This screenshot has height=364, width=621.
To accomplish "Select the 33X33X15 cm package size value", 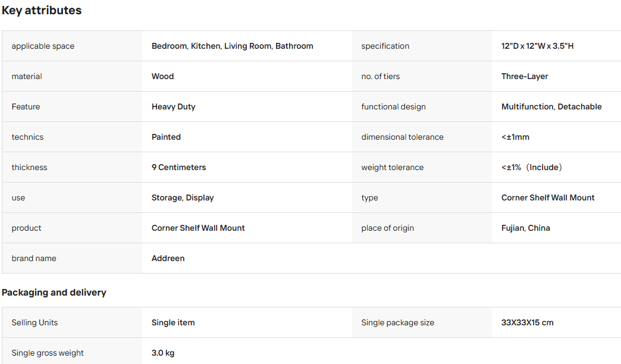I will point(528,323).
